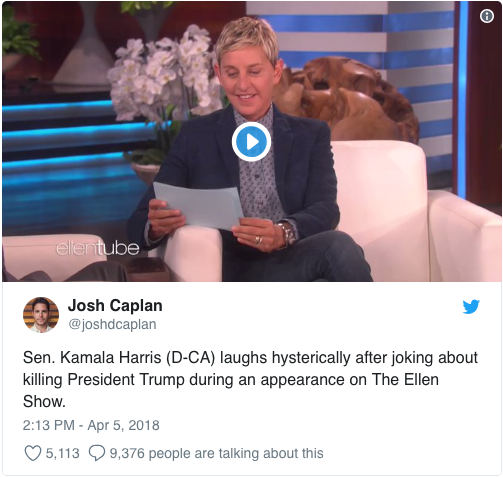This screenshot has width=503, height=478.
Task: Like the tweet with the heart icon
Action: coord(33,453)
